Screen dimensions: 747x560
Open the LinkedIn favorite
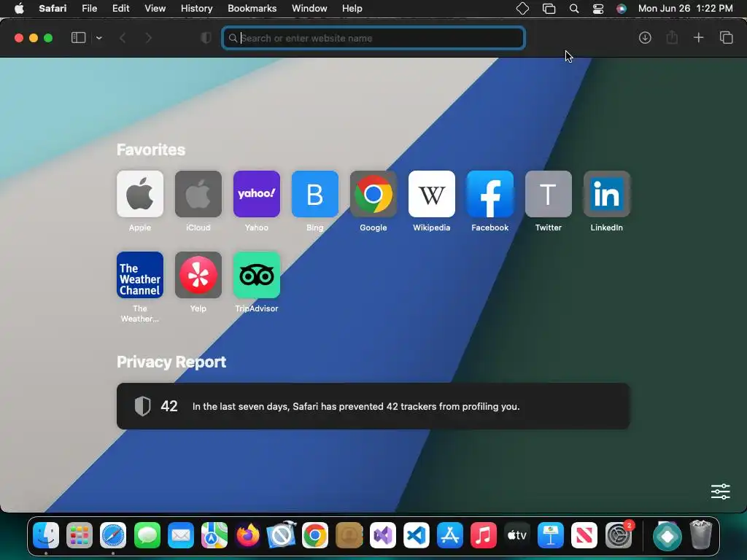click(607, 194)
